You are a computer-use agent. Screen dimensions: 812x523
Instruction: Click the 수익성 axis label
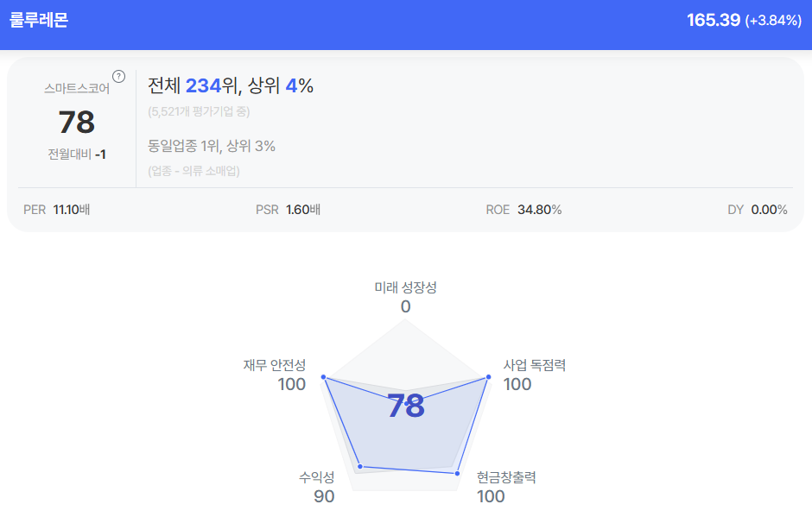coord(316,477)
